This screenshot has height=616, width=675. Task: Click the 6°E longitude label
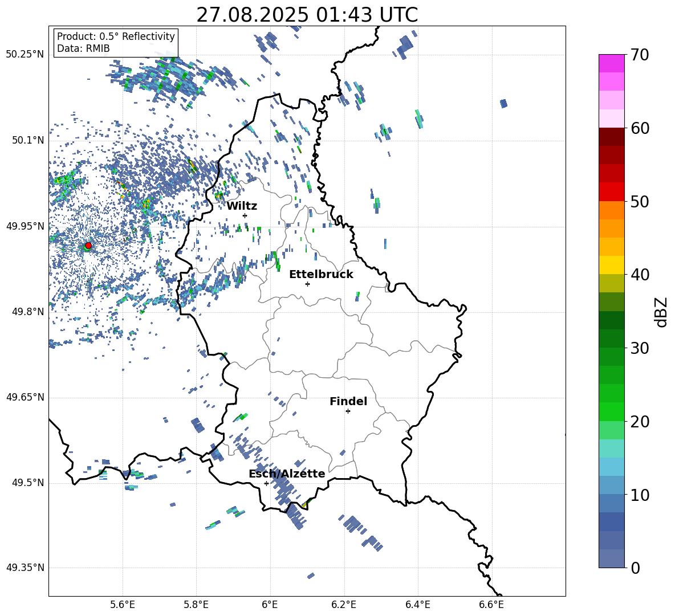point(270,605)
